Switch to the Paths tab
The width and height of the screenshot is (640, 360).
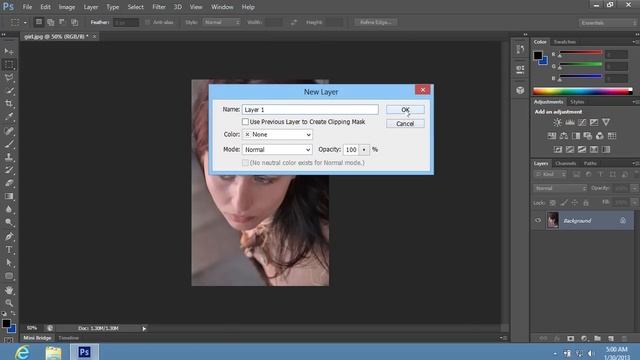590,163
